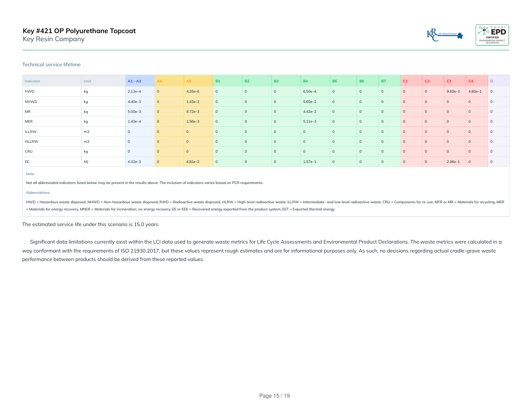This screenshot has width=532, height=411.
Task: Click the Smart EPD certified badge
Action: pyautogui.click(x=492, y=34)
